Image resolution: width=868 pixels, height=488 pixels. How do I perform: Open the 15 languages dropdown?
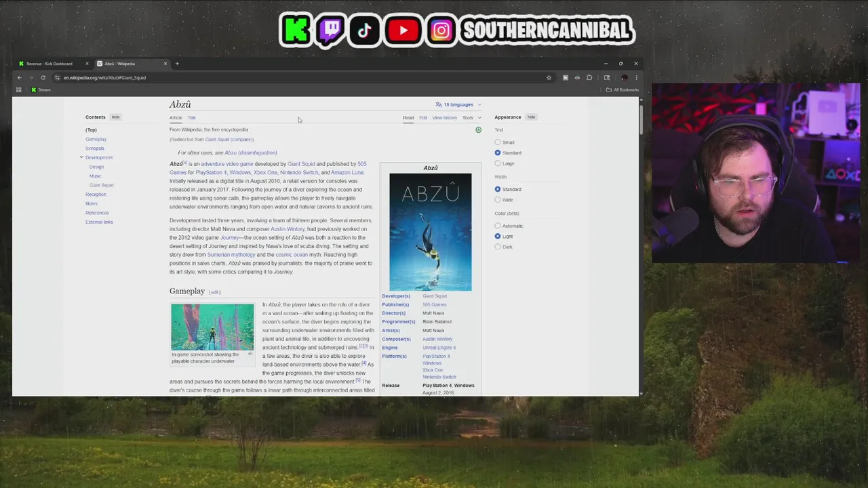(458, 104)
